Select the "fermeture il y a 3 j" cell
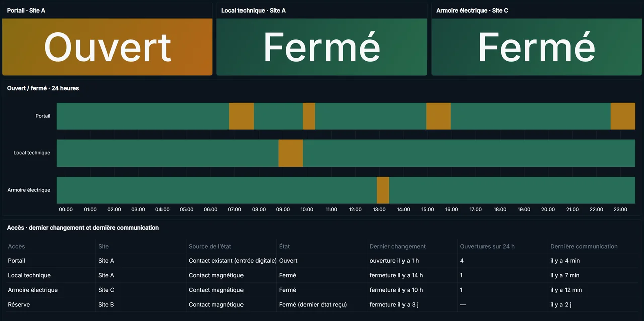 point(393,304)
